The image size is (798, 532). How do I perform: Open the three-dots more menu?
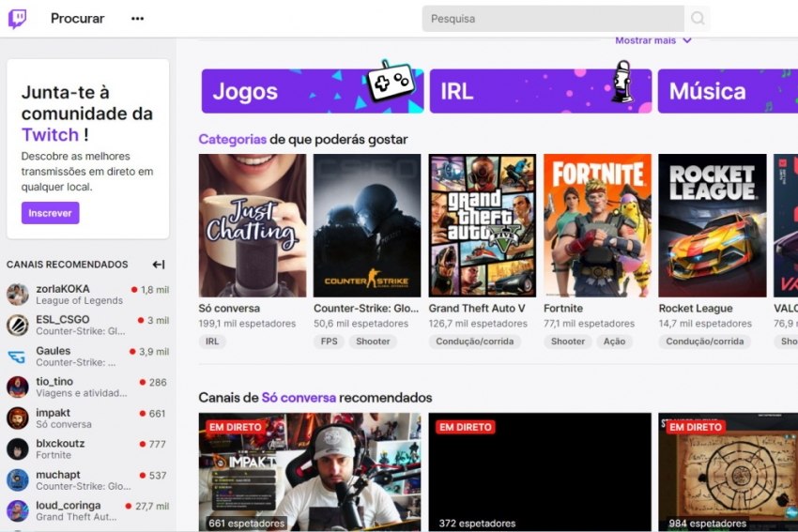click(137, 19)
